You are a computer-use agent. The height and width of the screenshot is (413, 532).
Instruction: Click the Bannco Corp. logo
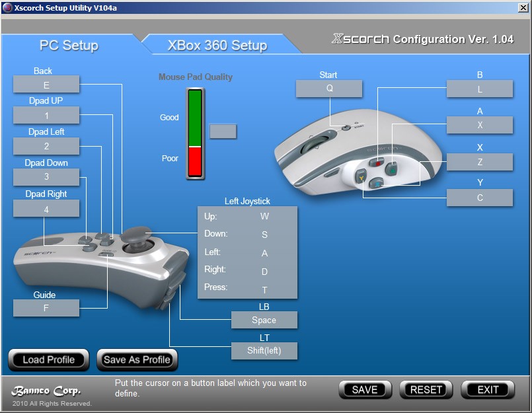46,391
